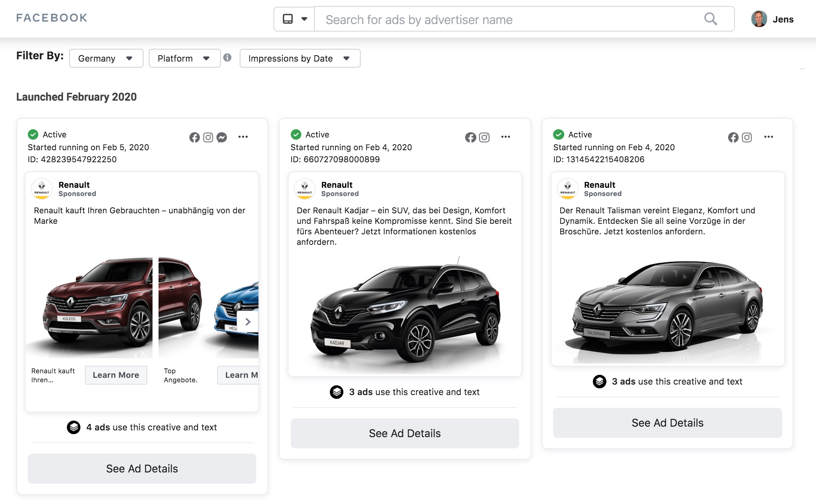Advance carousel with next arrow
Image resolution: width=816 pixels, height=504 pixels.
pyautogui.click(x=248, y=322)
